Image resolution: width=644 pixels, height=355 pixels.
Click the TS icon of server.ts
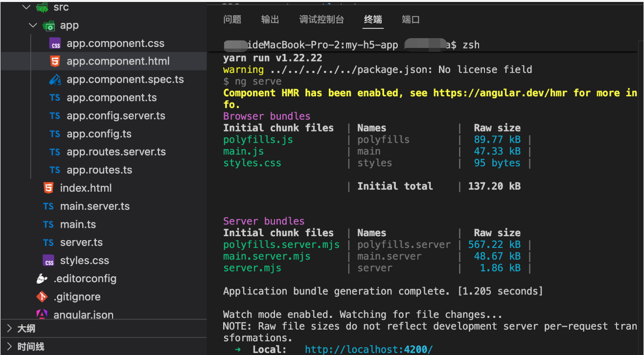(48, 243)
